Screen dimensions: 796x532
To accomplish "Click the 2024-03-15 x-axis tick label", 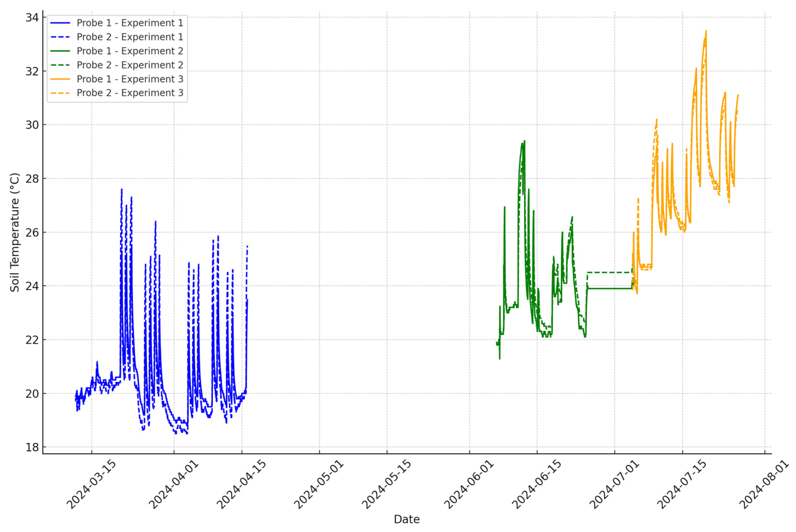I will point(91,484).
